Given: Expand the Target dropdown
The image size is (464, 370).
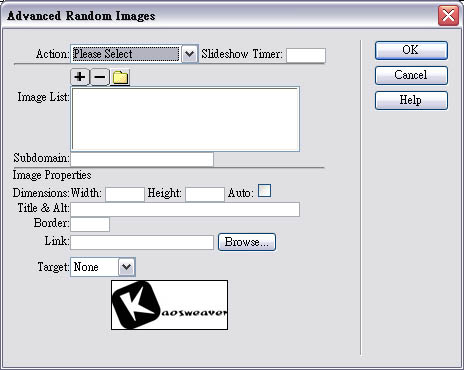Looking at the screenshot, I should (x=127, y=267).
